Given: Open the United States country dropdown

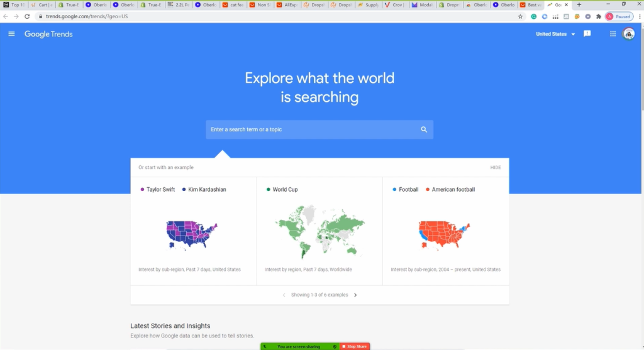Looking at the screenshot, I should 555,34.
